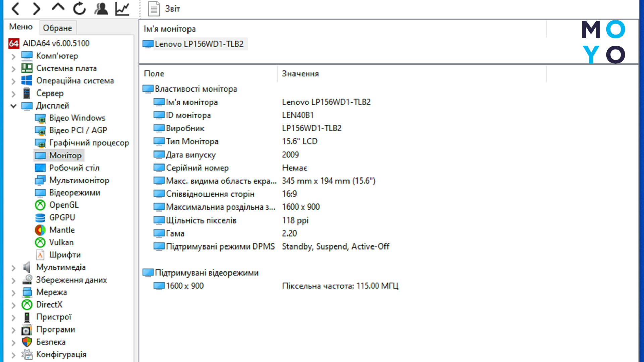Image resolution: width=644 pixels, height=362 pixels.
Task: Open the Звіт report button
Action: tap(164, 9)
